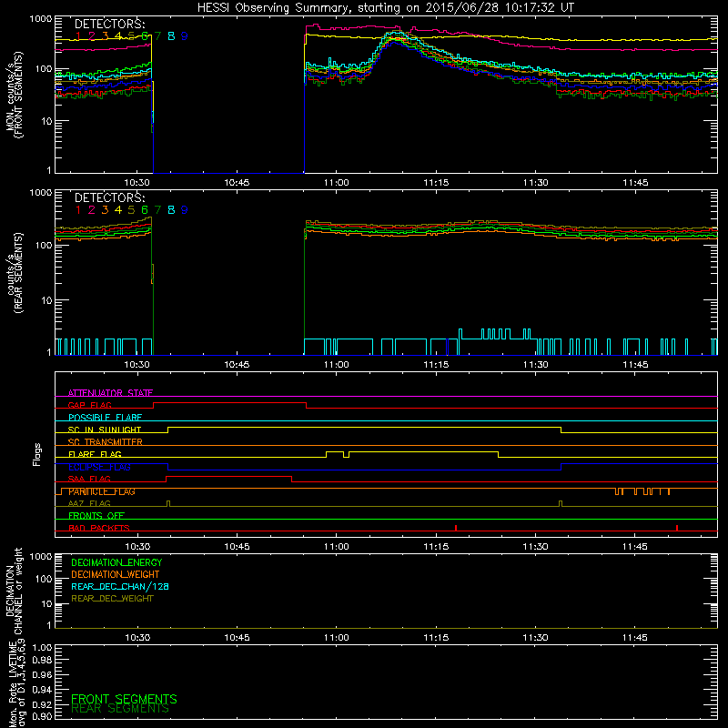Click 10:45 tick label under front segments plot
The width and height of the screenshot is (728, 728).
pos(237,183)
